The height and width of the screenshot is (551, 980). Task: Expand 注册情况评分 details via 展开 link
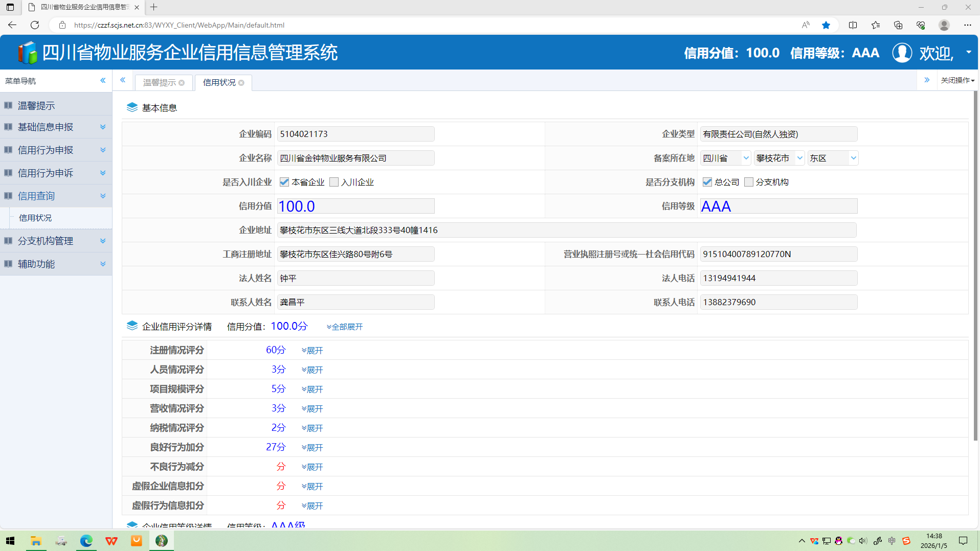click(313, 351)
